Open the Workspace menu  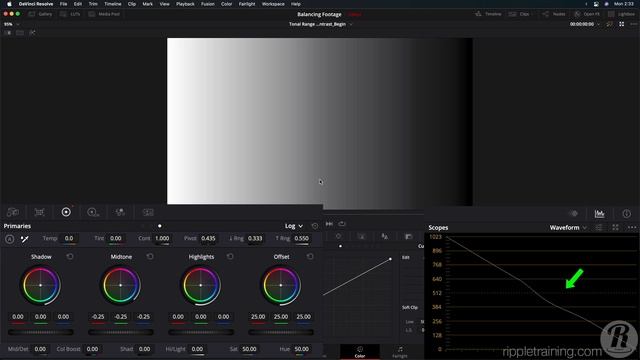tap(273, 4)
